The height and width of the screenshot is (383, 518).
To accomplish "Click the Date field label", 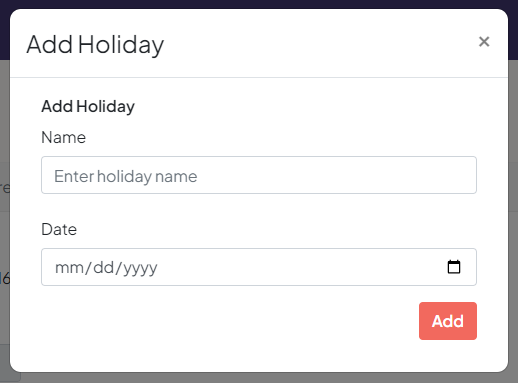I will click(x=59, y=229).
